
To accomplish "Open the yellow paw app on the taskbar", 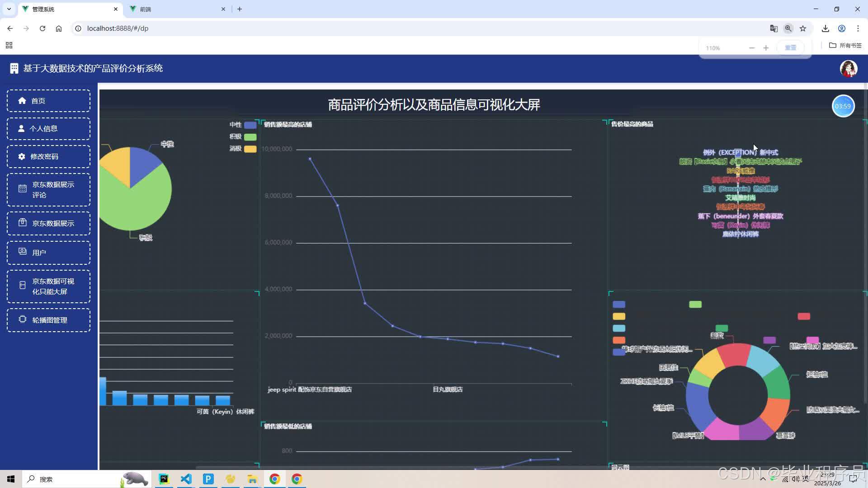I will click(x=230, y=479).
